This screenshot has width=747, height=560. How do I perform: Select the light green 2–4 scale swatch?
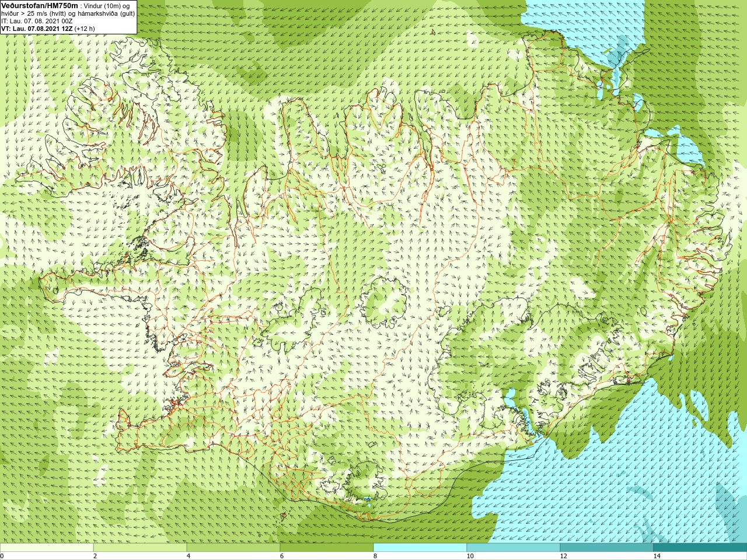tap(140, 547)
